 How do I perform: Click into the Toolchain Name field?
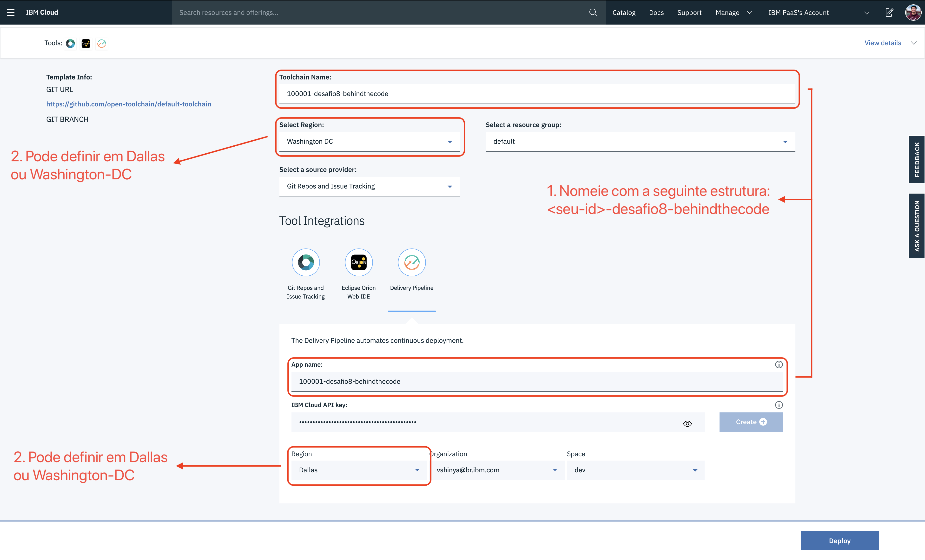[537, 94]
